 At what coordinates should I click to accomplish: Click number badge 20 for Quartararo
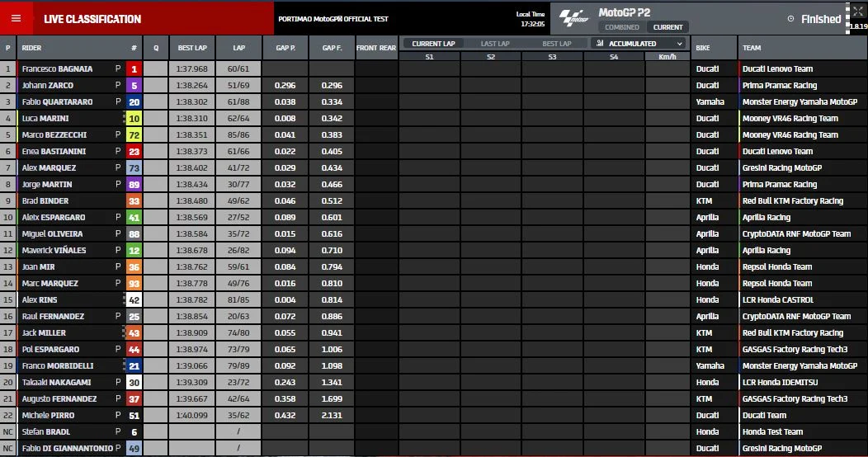(134, 102)
